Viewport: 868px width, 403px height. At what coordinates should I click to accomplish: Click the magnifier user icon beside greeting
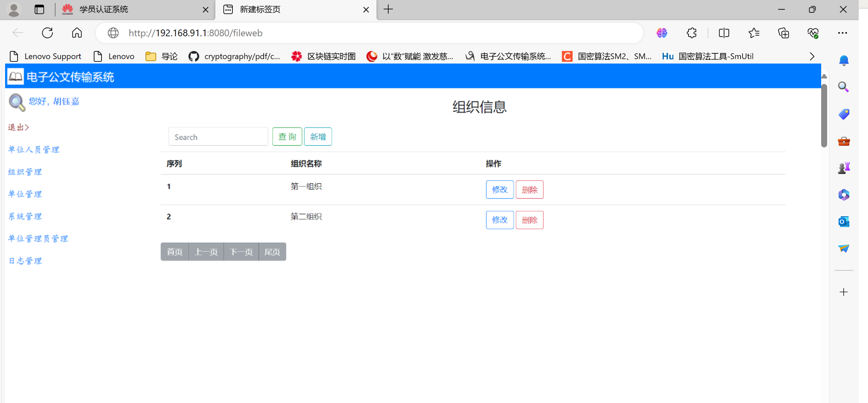tap(17, 102)
